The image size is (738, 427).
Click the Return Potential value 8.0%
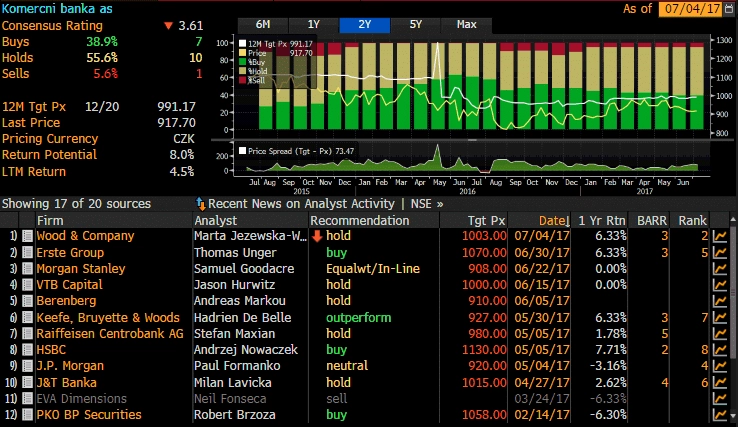click(x=182, y=154)
